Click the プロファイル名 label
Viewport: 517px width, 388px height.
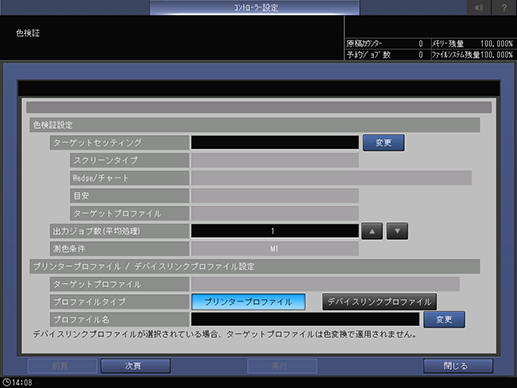120,319
